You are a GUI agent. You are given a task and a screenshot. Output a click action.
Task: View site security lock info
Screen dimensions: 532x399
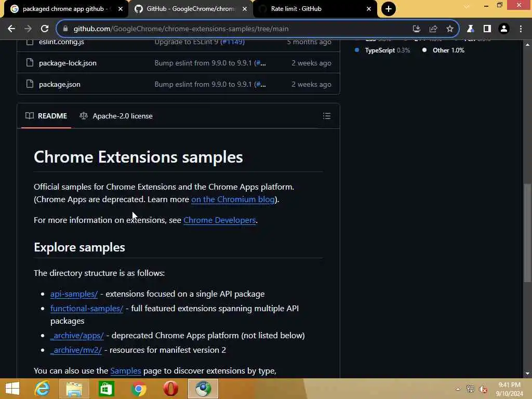(65, 29)
